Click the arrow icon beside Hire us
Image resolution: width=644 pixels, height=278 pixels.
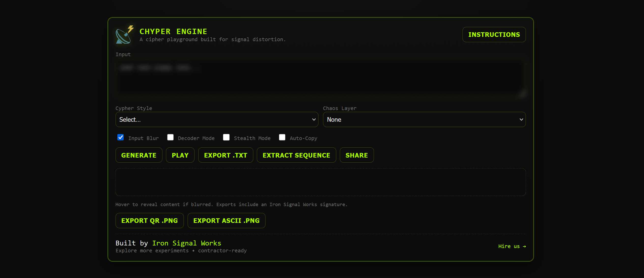[x=524, y=246]
